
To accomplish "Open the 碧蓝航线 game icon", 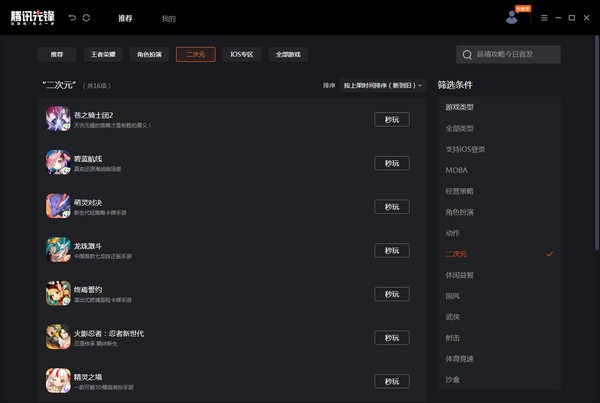I will 58,162.
